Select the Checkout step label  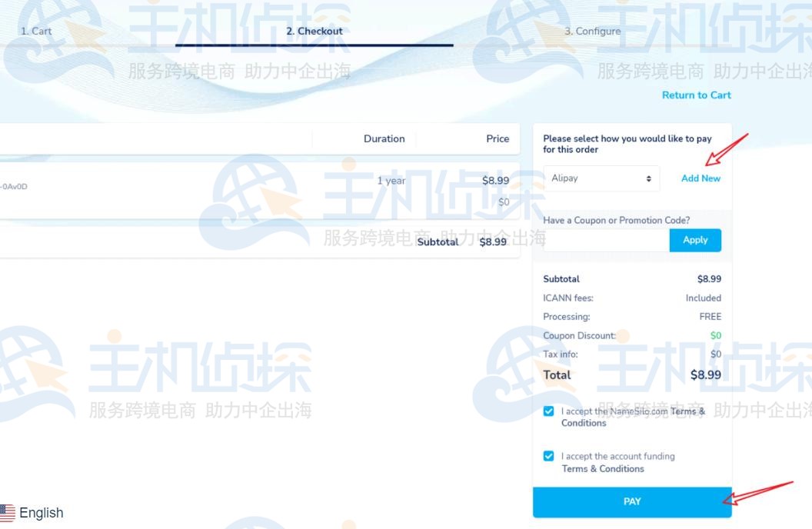314,31
